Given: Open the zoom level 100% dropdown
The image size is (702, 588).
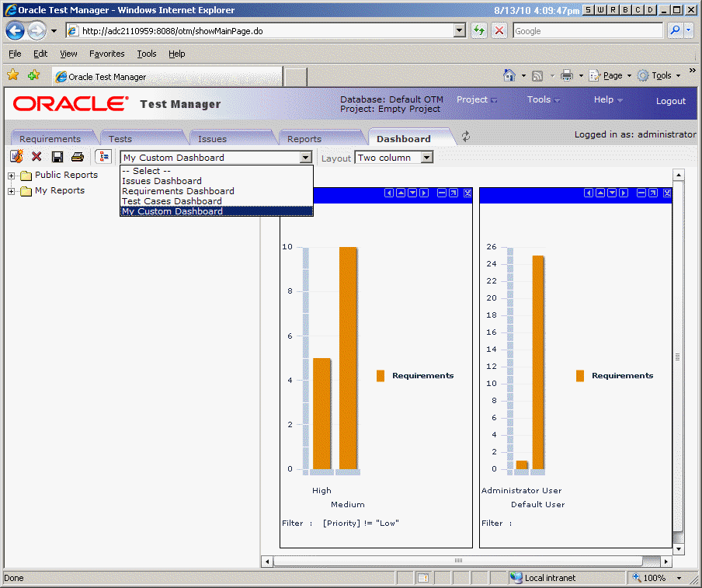Looking at the screenshot, I should 679,578.
